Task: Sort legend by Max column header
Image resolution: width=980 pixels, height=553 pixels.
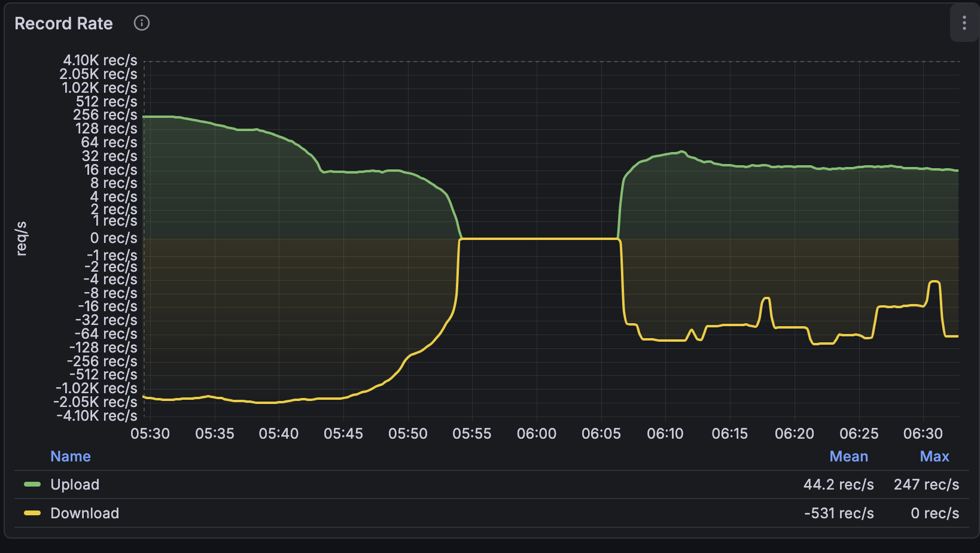Action: click(934, 457)
